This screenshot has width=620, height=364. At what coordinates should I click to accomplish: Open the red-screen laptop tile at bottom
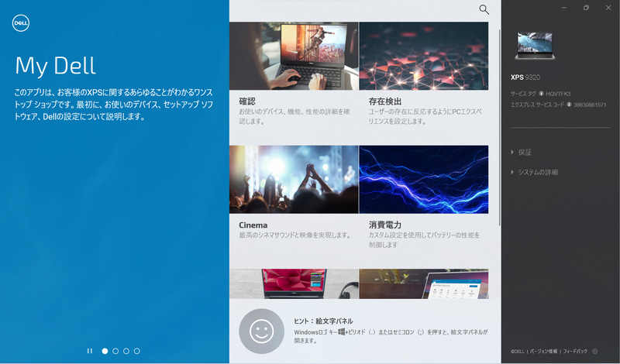click(294, 283)
